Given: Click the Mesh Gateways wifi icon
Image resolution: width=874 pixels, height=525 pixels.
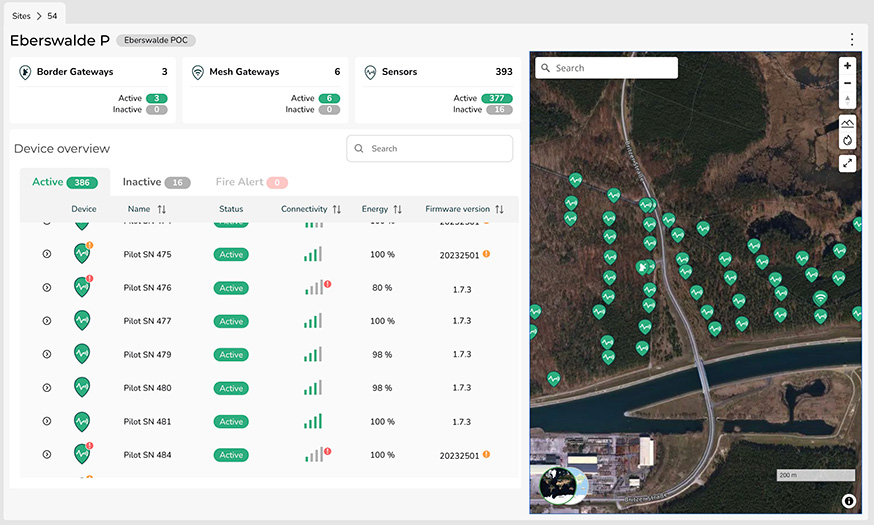Looking at the screenshot, I should (197, 72).
